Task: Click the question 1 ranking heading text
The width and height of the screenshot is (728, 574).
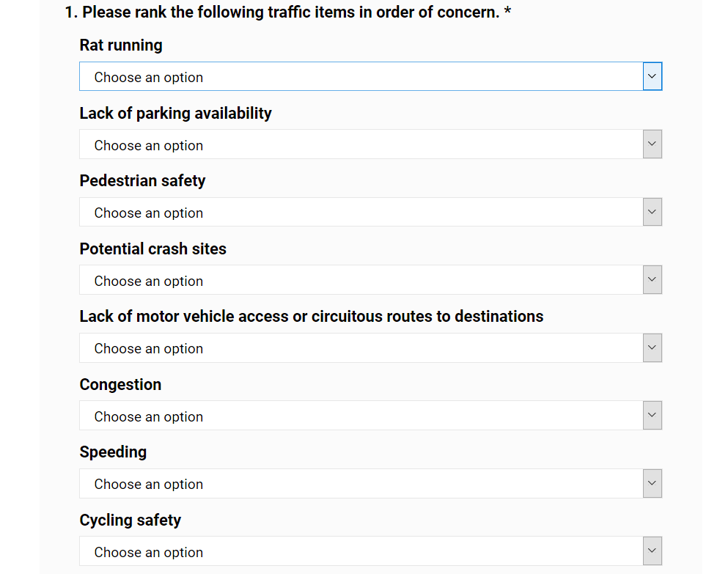Action: 287,12
